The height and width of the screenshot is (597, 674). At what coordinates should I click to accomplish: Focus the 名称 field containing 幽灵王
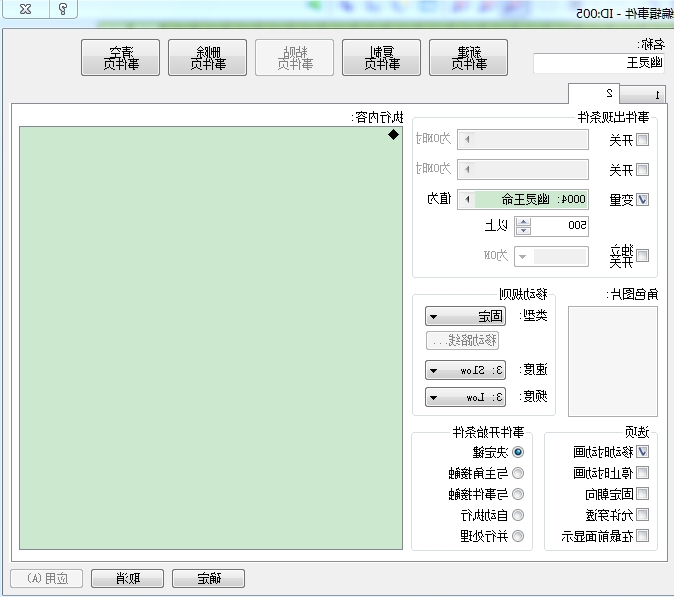pyautogui.click(x=599, y=63)
